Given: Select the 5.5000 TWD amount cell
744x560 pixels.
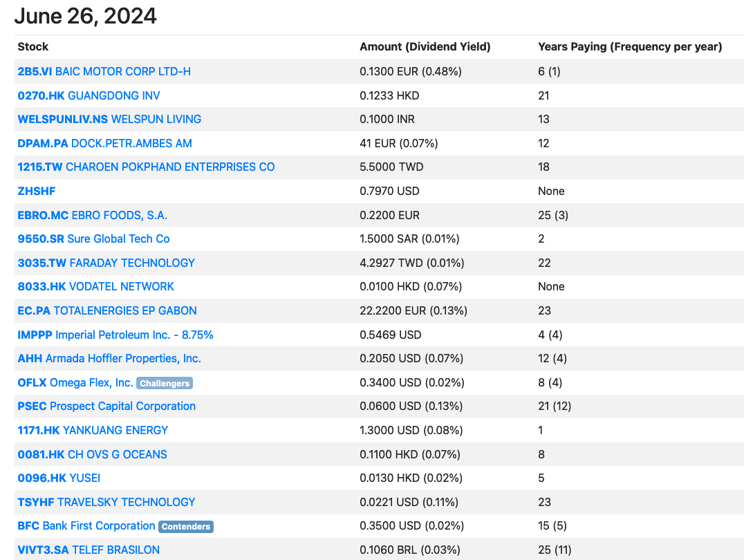Looking at the screenshot, I should (391, 167).
